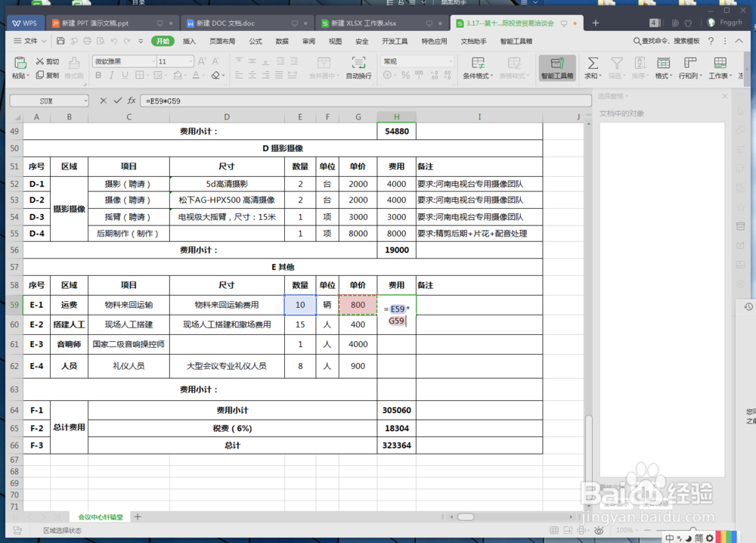756x543 pixels.
Task: Switch to 新建 PPT 演示文稿.ppt document tab
Action: pyautogui.click(x=112, y=23)
